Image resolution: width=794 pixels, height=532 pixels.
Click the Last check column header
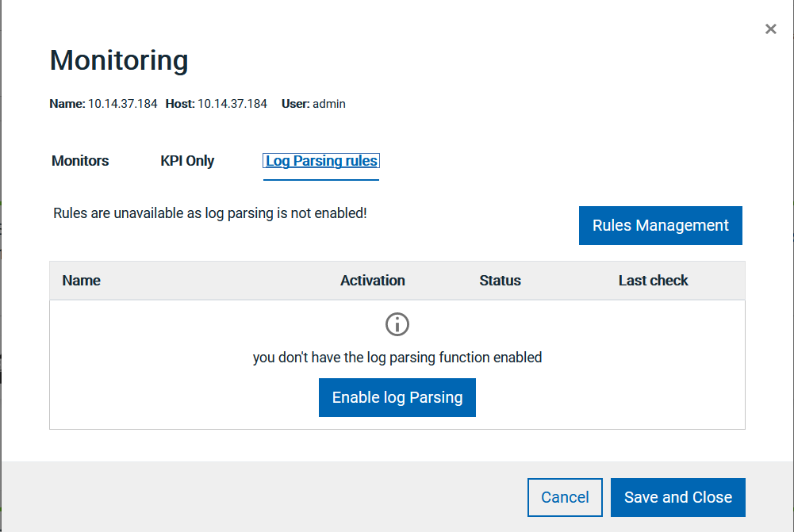(653, 281)
